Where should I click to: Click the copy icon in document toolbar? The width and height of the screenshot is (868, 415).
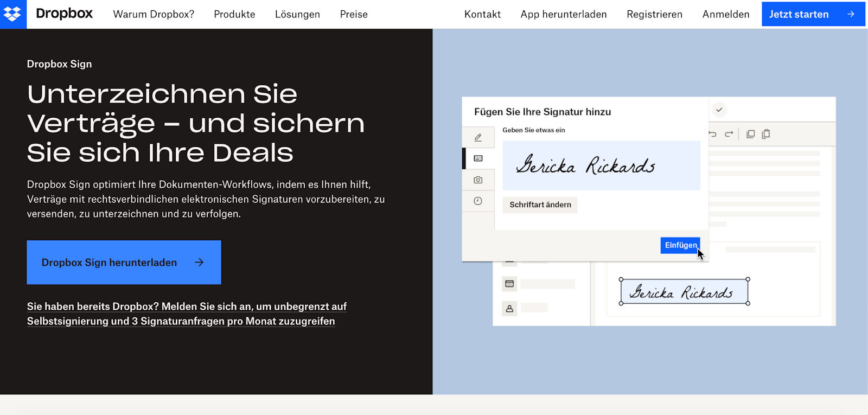click(x=751, y=134)
